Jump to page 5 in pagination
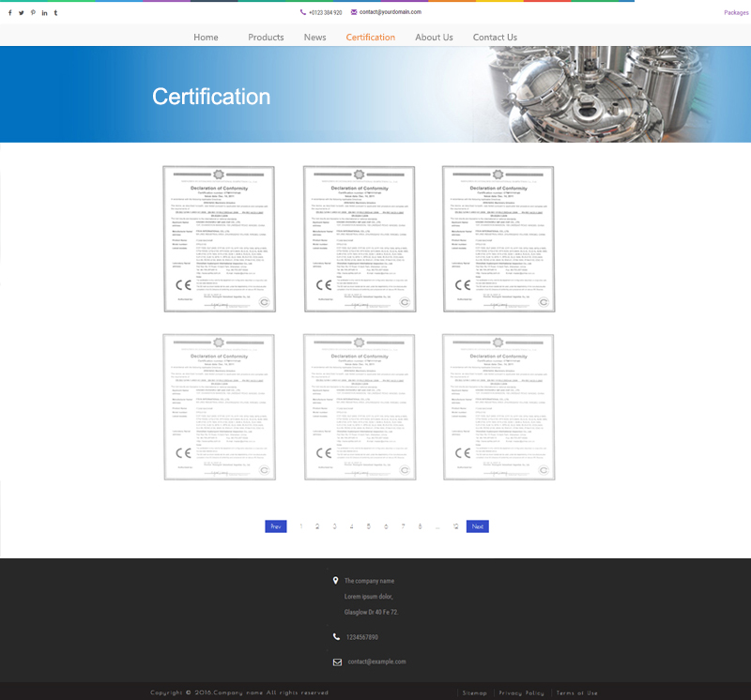Image resolution: width=751 pixels, height=700 pixels. pos(369,526)
